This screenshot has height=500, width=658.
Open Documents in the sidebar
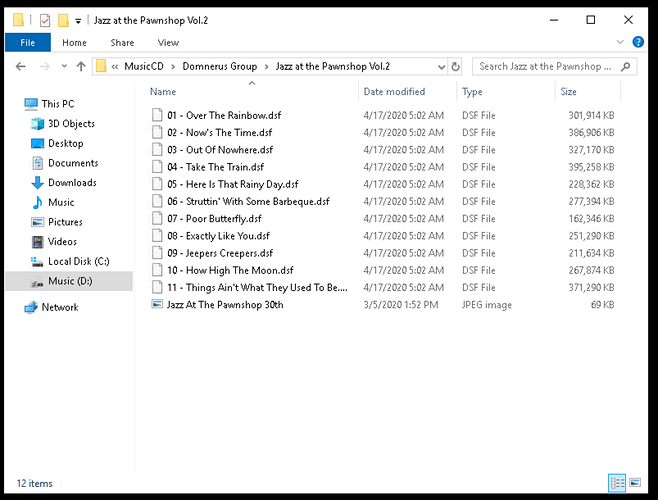(x=73, y=163)
